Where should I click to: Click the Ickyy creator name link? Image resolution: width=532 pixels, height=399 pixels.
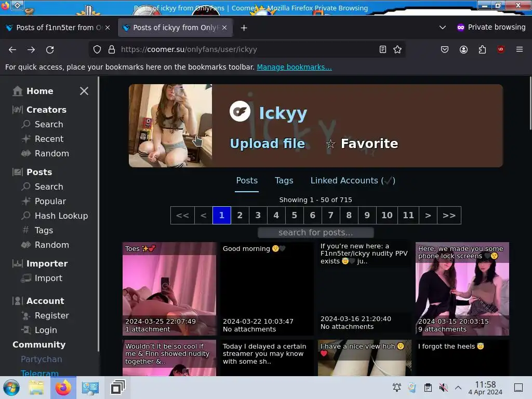coord(283,113)
